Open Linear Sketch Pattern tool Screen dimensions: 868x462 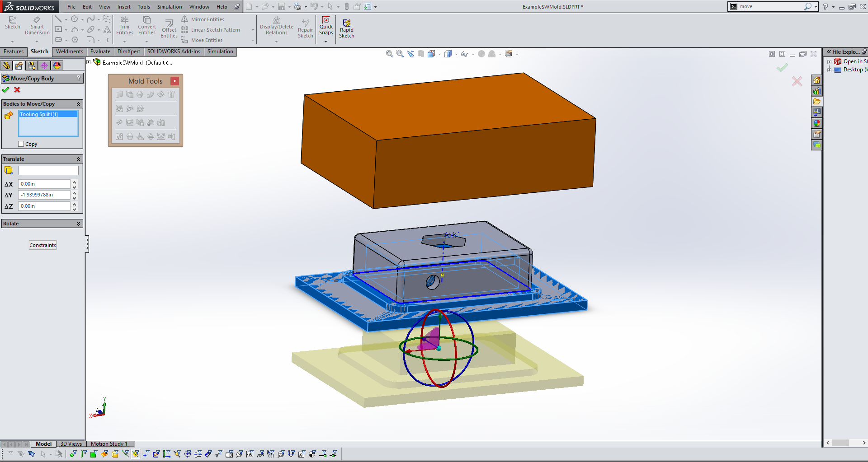click(211, 30)
